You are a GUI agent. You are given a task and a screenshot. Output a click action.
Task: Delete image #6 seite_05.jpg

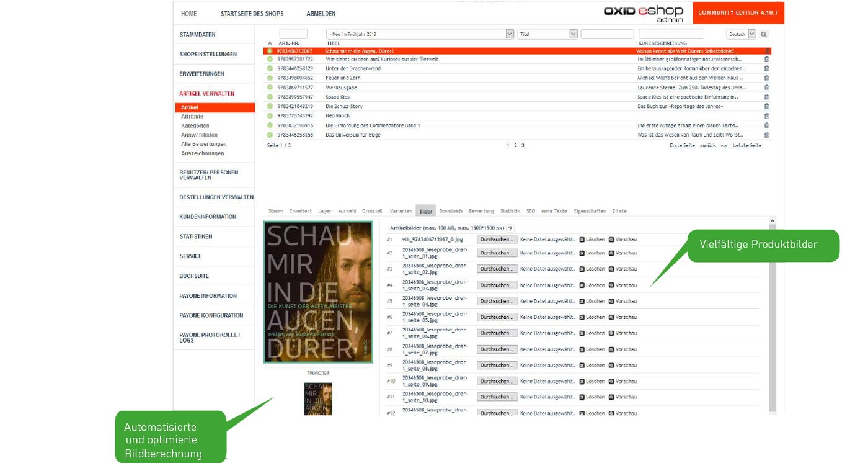[x=591, y=317]
